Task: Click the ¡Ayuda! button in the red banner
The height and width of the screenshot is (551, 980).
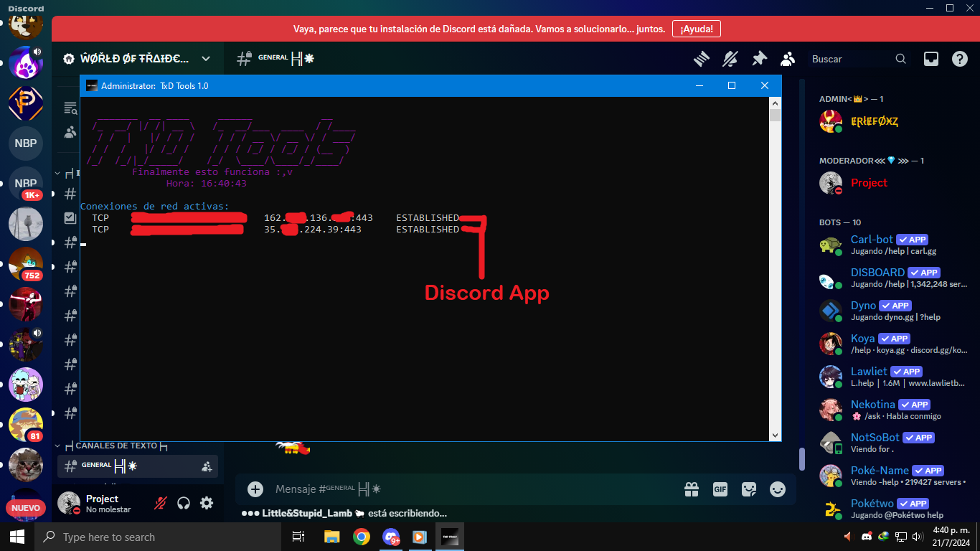Action: point(697,29)
